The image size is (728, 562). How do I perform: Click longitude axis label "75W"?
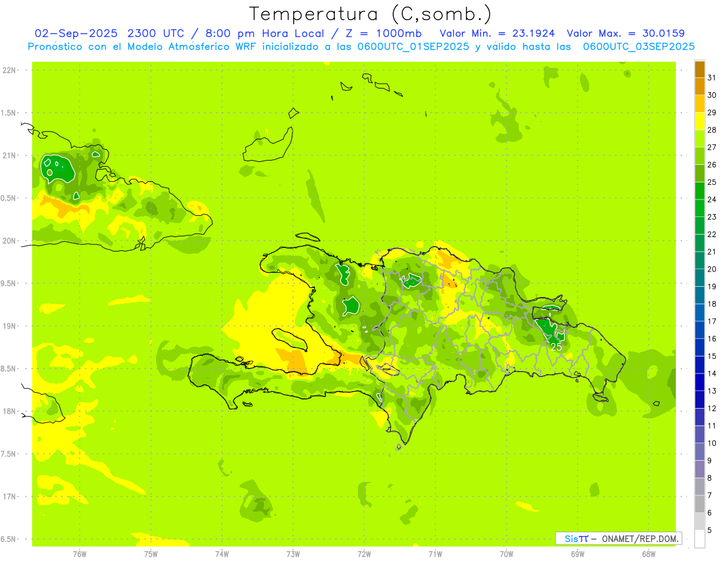point(151,554)
